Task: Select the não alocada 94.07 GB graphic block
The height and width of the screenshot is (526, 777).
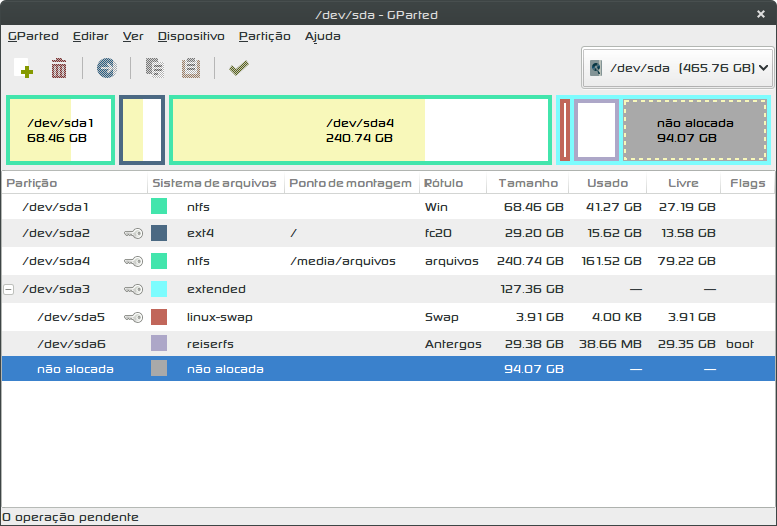Action: point(695,130)
